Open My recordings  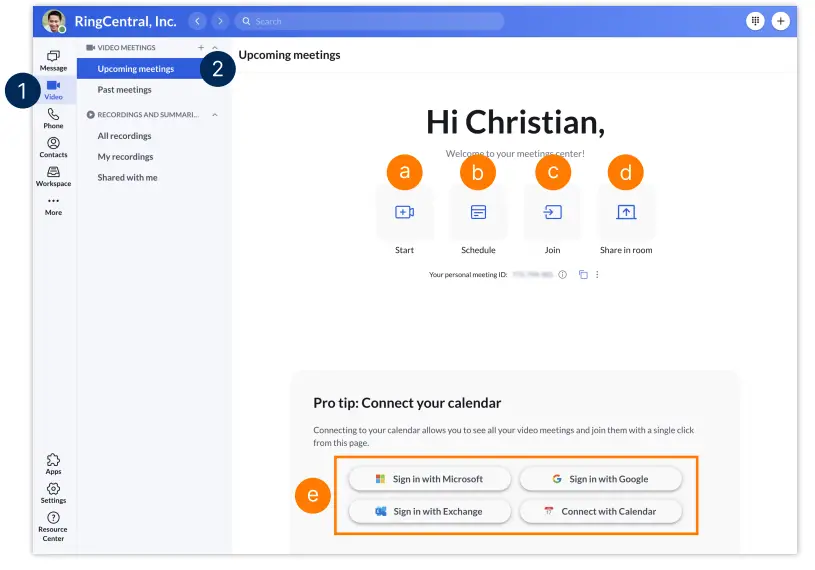(125, 156)
